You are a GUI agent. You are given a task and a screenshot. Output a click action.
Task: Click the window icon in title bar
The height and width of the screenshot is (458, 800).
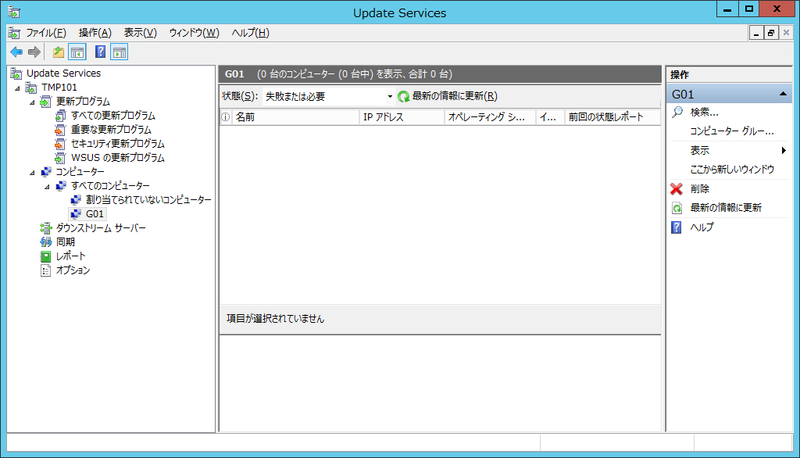[x=14, y=12]
